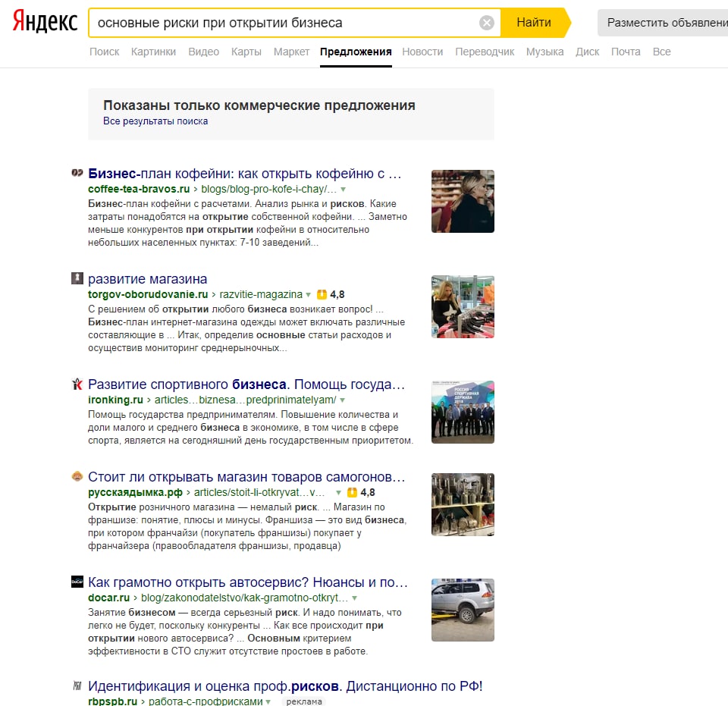728x706 pixels.
Task: Expand the torgov-oborudovanie.ru result dropdown arrow
Action: coord(308,295)
